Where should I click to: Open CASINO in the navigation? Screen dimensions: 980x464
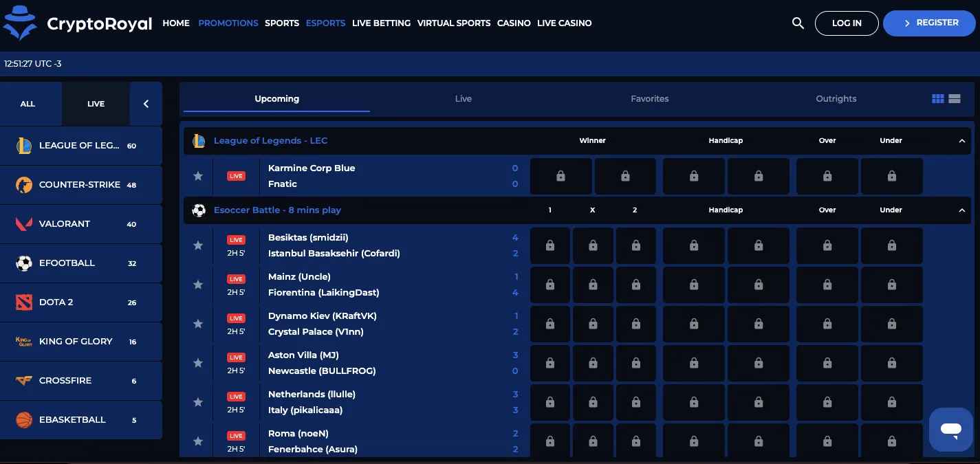(514, 23)
